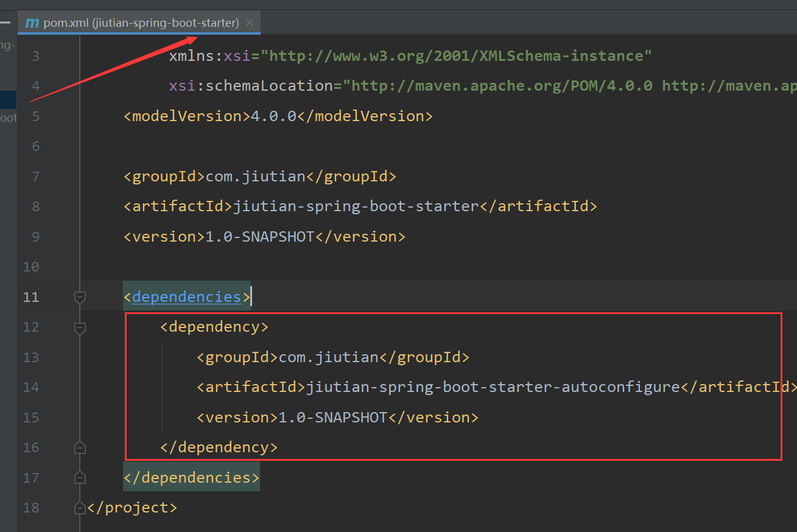Click the XMLSchema-instance URL on line 3
The height and width of the screenshot is (532, 797).
[x=460, y=56]
